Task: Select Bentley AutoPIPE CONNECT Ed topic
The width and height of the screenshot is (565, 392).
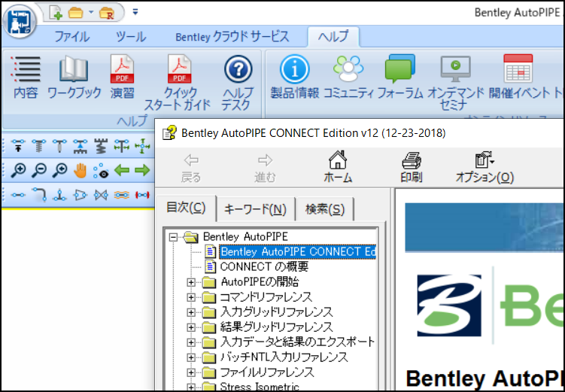Action: pyautogui.click(x=298, y=251)
